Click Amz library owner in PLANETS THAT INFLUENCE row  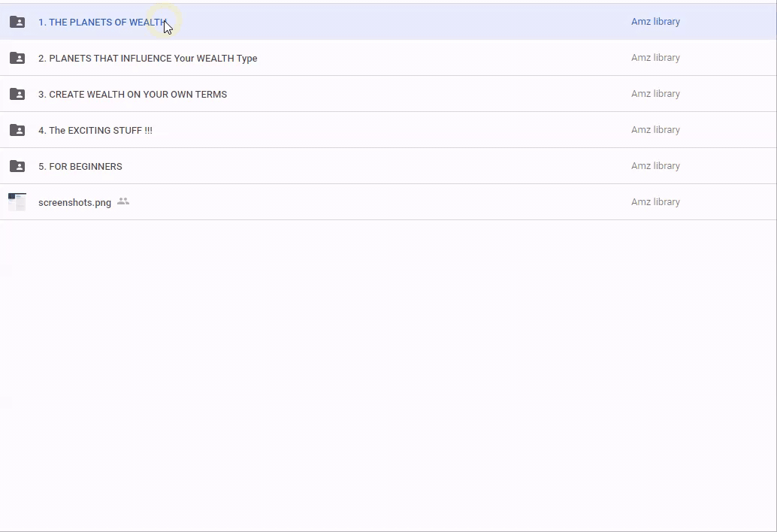[655, 58]
